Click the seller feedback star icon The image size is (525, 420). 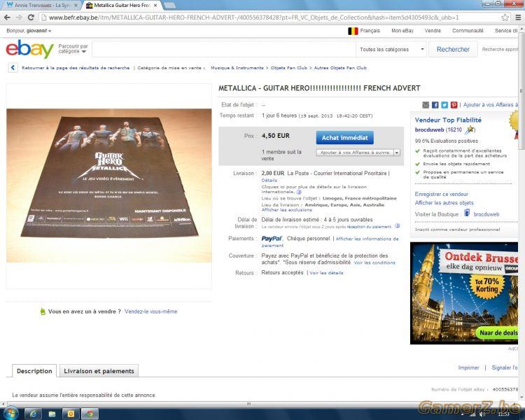(x=470, y=129)
